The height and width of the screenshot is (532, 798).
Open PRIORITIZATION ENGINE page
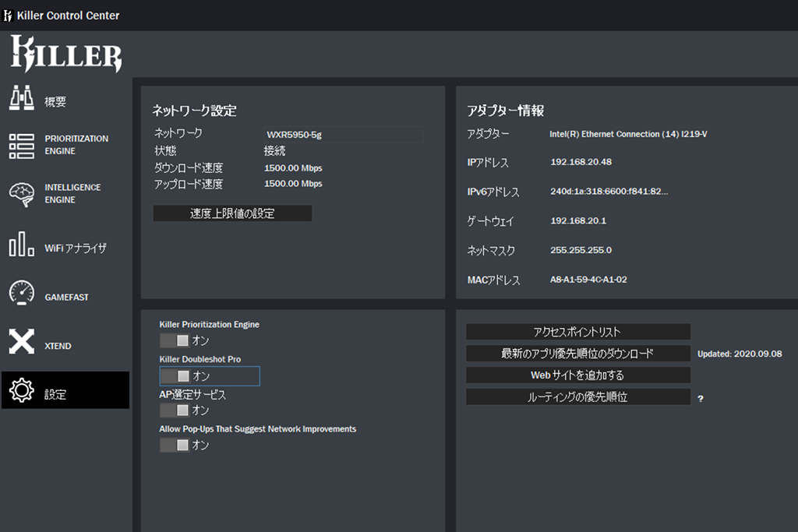pyautogui.click(x=76, y=145)
